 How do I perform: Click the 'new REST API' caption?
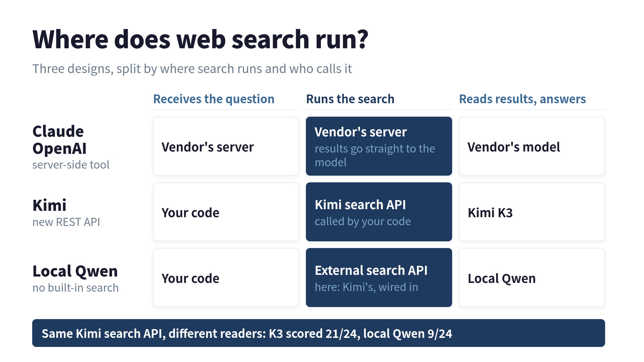click(x=66, y=222)
